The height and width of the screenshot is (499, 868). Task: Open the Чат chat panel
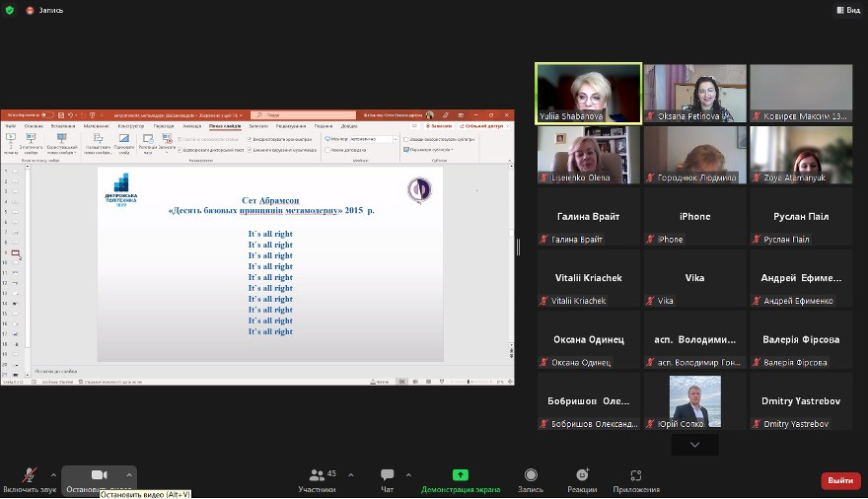point(387,479)
